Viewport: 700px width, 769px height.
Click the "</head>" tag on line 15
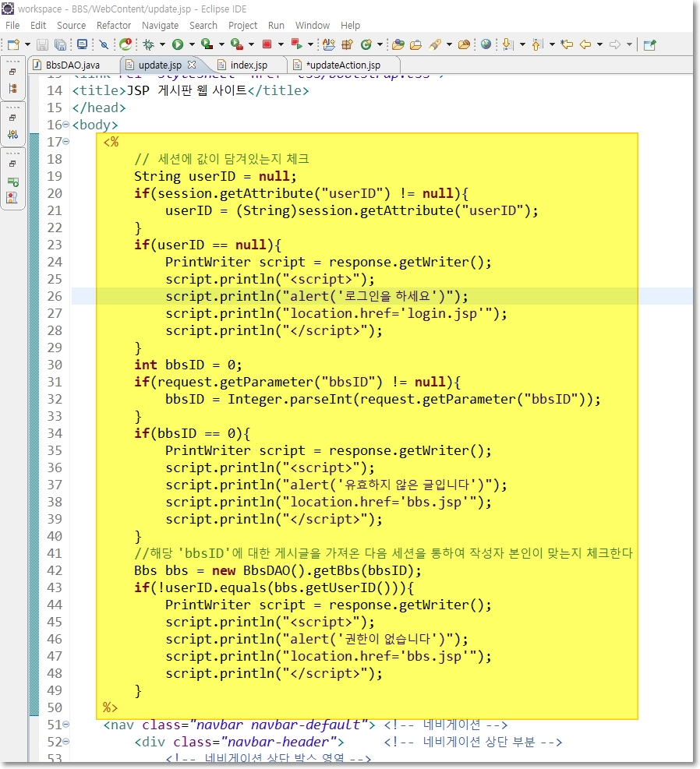click(99, 108)
